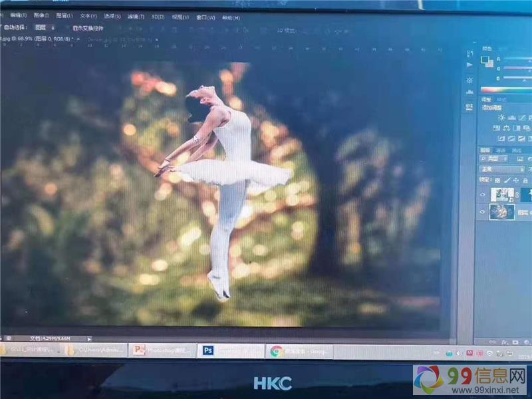Hide the top layer with the eye icon

[482, 194]
